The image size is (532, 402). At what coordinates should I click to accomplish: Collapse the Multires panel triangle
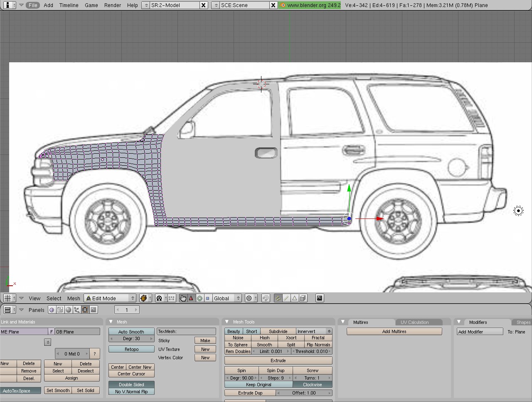343,322
